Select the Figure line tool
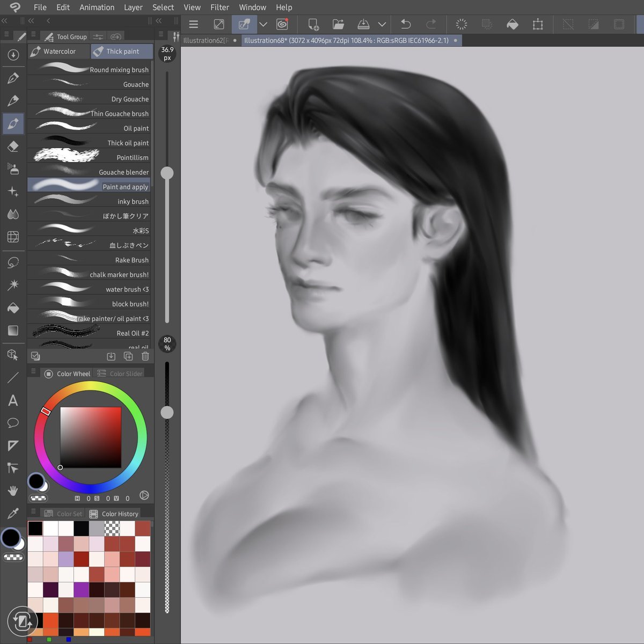644x644 pixels. [13, 378]
